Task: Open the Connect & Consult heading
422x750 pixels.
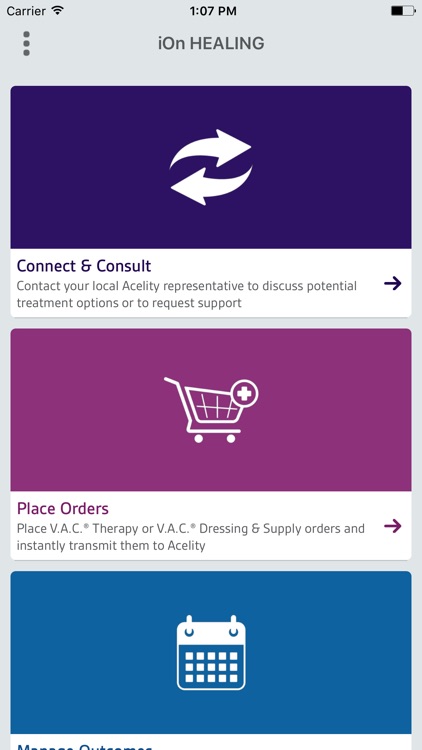Action: [x=84, y=265]
